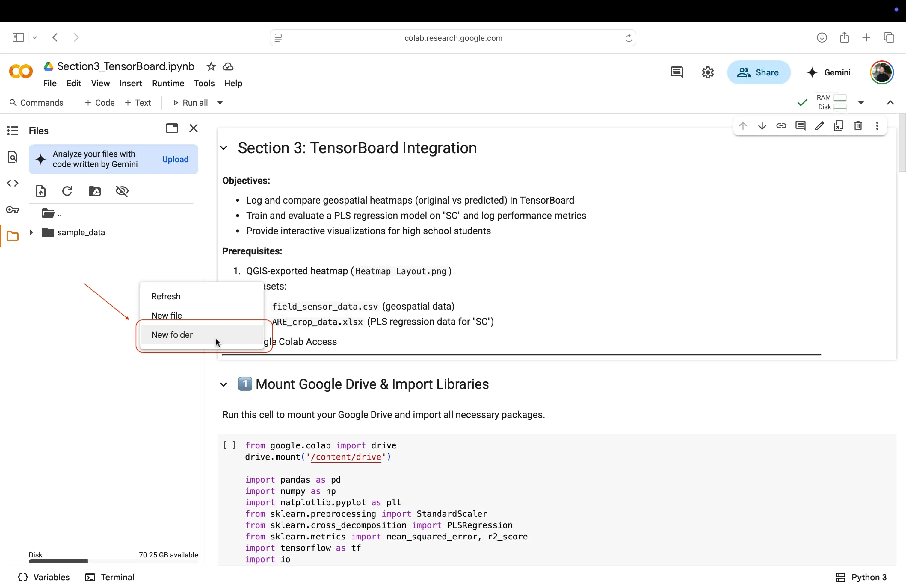This screenshot has height=588, width=906.
Task: Expand the sample_data folder
Action: [x=31, y=232]
